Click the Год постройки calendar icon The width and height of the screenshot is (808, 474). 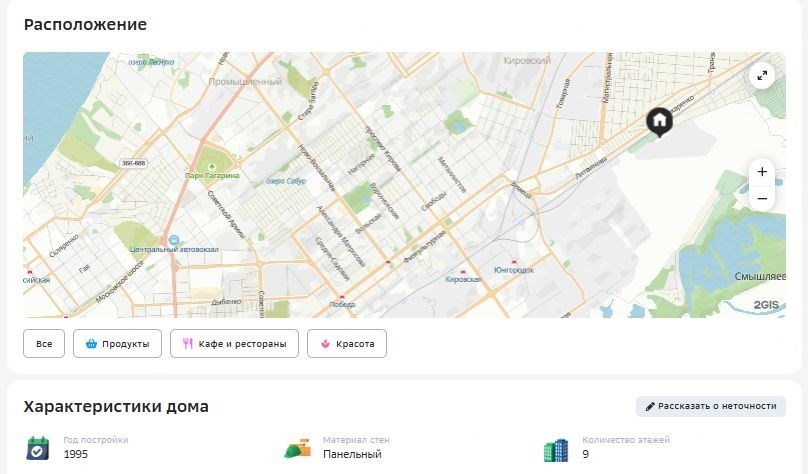[38, 448]
